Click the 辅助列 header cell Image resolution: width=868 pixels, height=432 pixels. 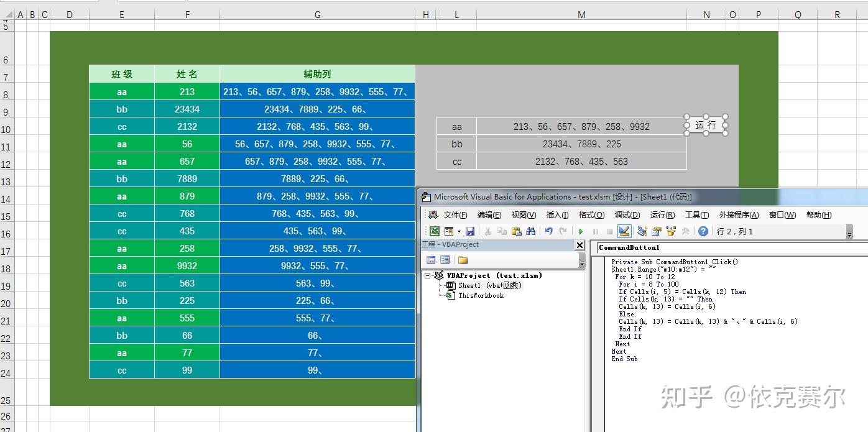click(x=317, y=74)
